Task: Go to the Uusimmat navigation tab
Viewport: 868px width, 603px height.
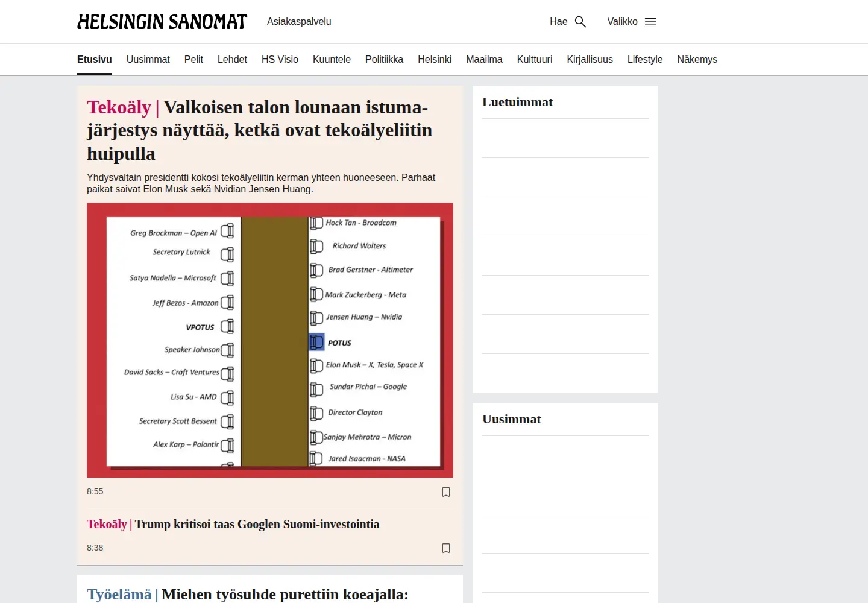Action: (x=148, y=59)
